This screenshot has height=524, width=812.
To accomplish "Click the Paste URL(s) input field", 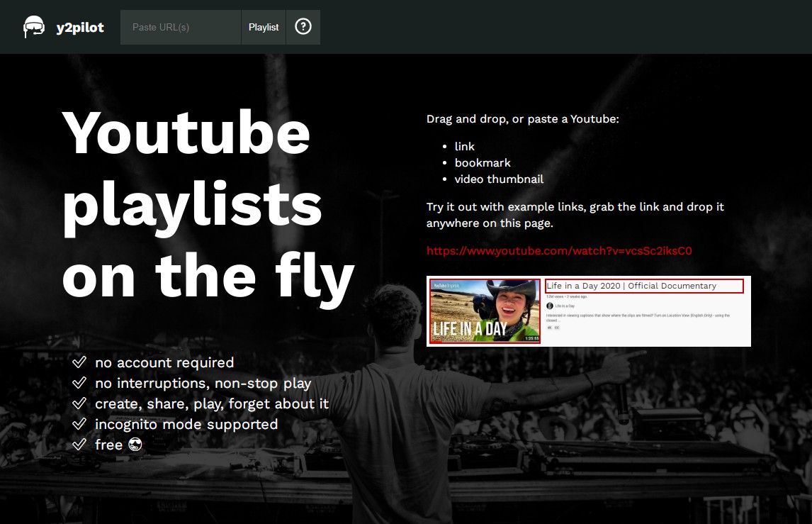I will point(180,27).
